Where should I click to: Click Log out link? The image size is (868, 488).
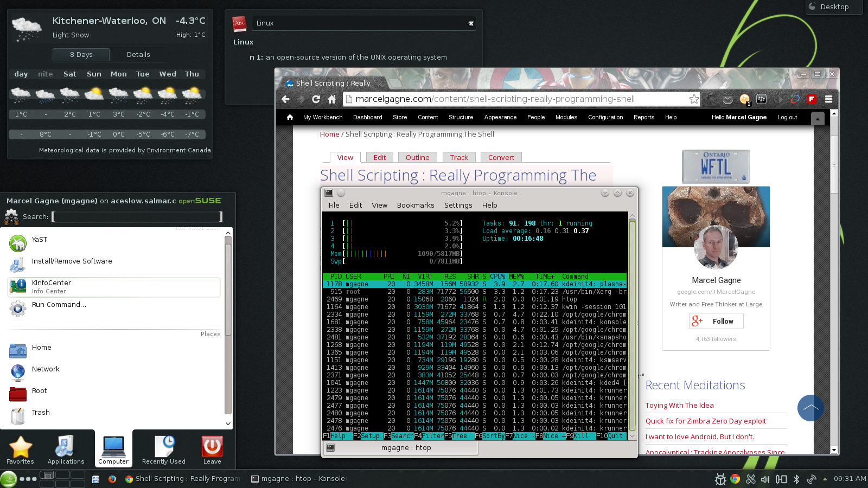(x=787, y=117)
